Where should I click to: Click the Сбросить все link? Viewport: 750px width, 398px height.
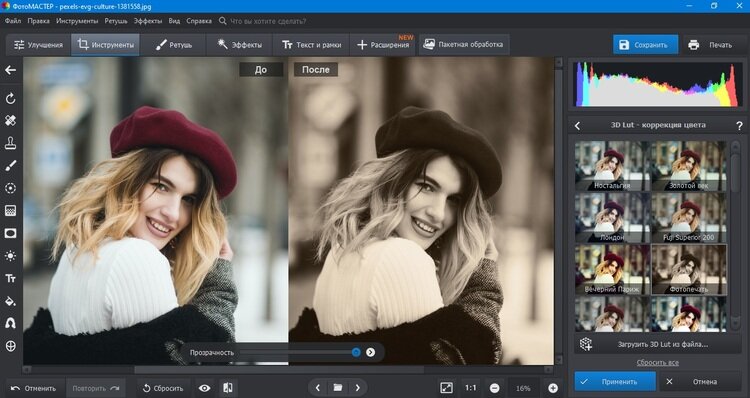pyautogui.click(x=657, y=363)
